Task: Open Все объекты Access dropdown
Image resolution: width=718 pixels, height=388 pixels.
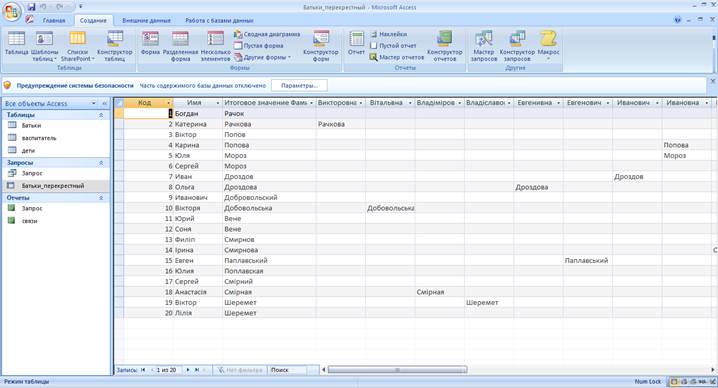Action: tap(93, 104)
